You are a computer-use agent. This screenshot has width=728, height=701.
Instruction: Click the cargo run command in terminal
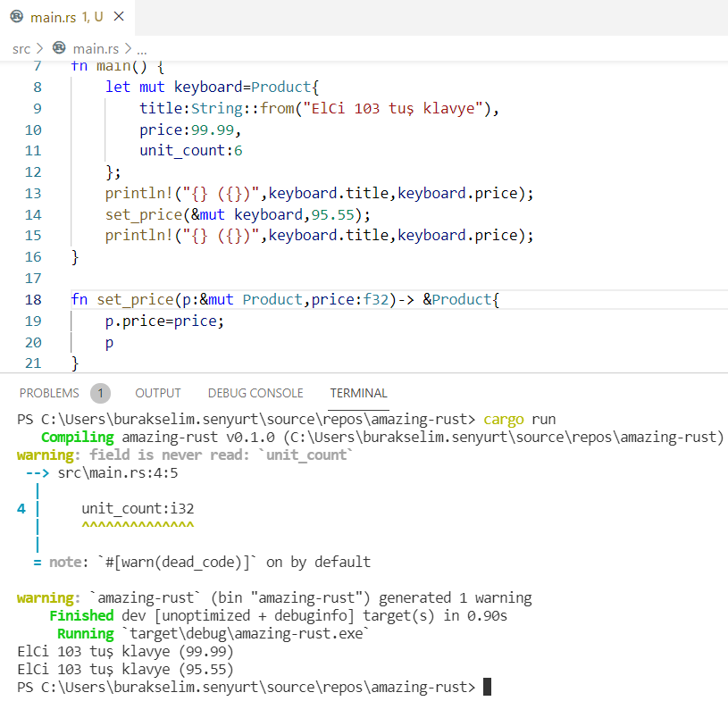[x=521, y=420]
